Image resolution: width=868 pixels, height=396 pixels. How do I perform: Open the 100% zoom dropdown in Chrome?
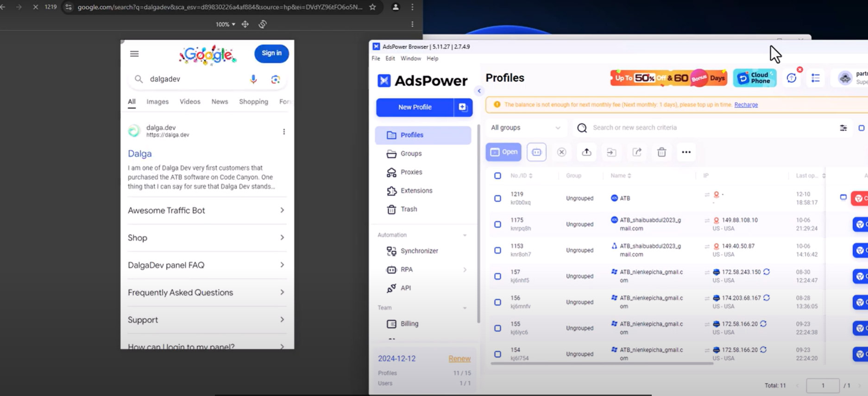coord(225,24)
